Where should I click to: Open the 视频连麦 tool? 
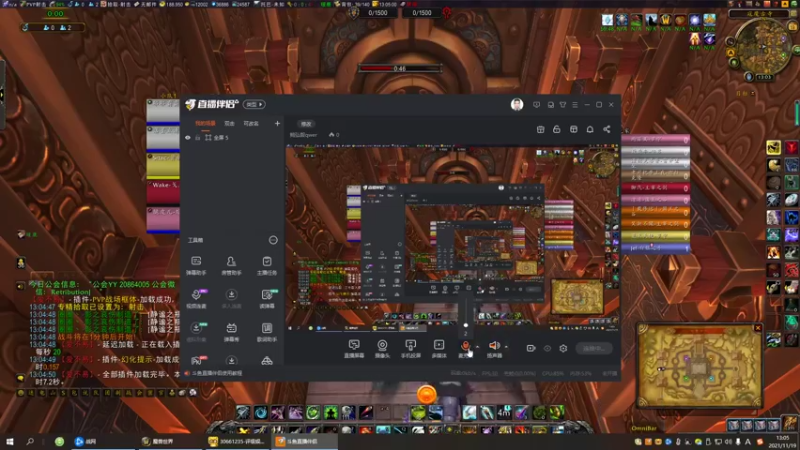tap(196, 298)
